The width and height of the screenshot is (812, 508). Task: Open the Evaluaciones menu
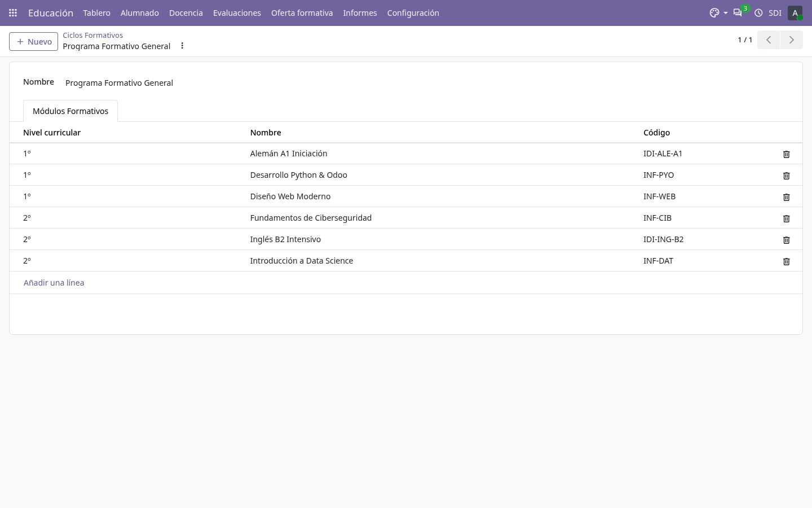(x=237, y=12)
